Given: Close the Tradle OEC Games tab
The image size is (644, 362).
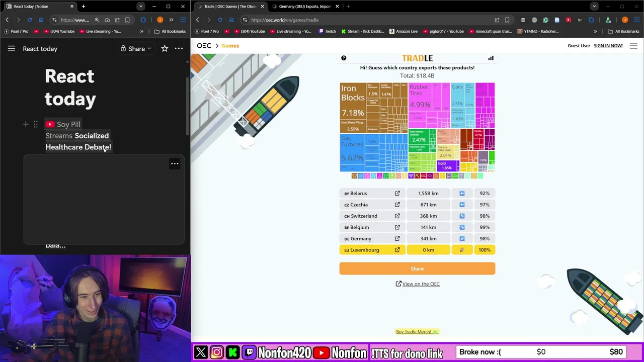Looking at the screenshot, I should [262, 7].
